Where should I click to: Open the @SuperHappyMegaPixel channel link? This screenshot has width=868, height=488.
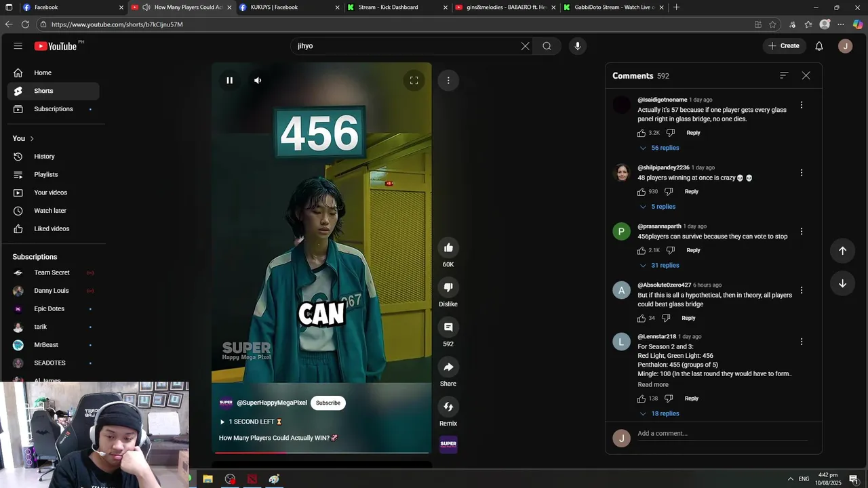(272, 403)
